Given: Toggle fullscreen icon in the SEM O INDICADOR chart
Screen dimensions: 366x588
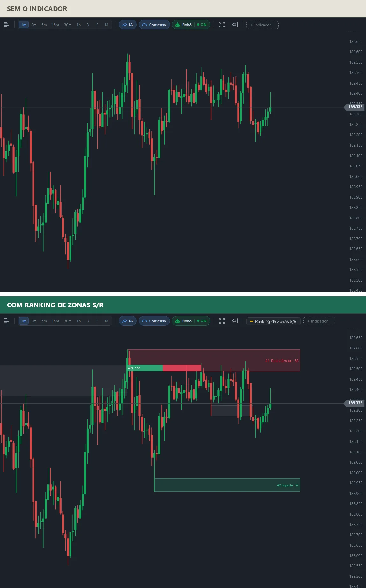Looking at the screenshot, I should point(222,25).
